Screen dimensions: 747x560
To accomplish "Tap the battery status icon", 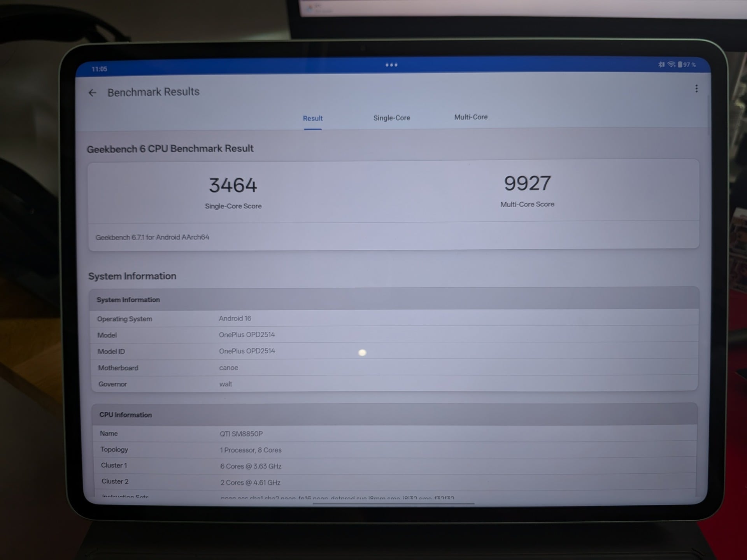I will [680, 65].
